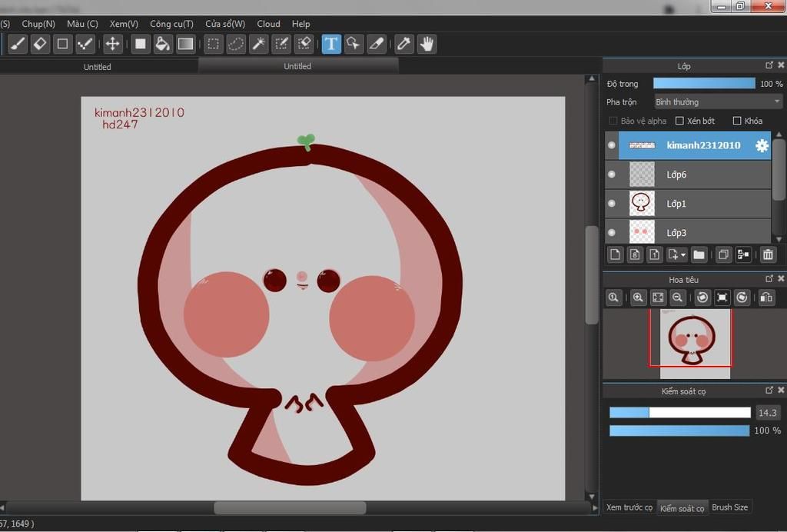Select the Move tool
Image resolution: width=787 pixels, height=532 pixels.
pos(112,44)
